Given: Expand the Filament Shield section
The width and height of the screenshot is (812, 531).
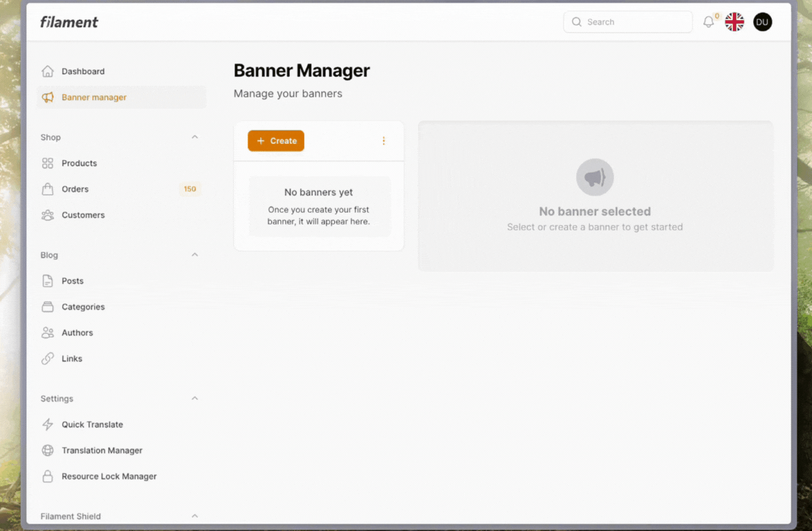Looking at the screenshot, I should click(195, 516).
